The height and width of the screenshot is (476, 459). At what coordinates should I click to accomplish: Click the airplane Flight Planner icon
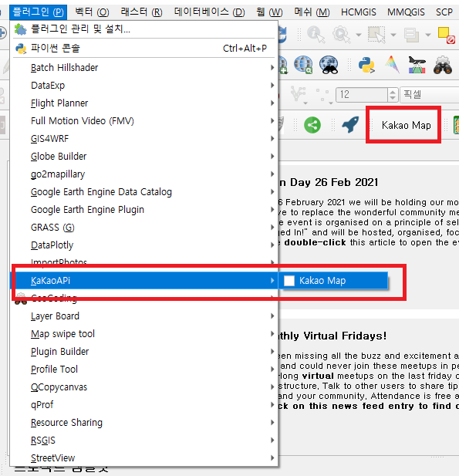pyautogui.click(x=417, y=65)
